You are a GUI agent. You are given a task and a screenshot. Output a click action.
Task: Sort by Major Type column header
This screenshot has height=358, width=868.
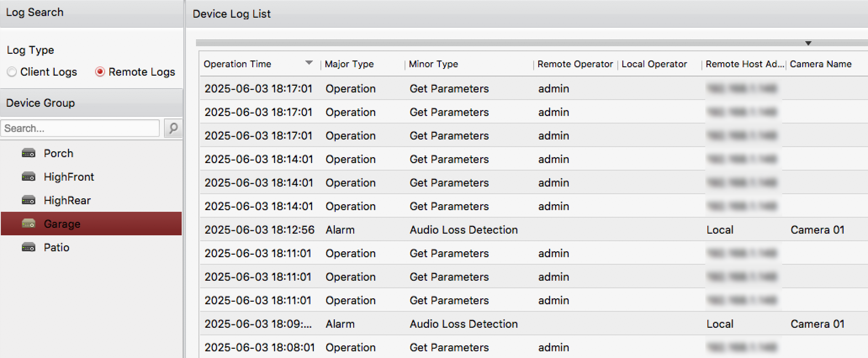point(349,64)
